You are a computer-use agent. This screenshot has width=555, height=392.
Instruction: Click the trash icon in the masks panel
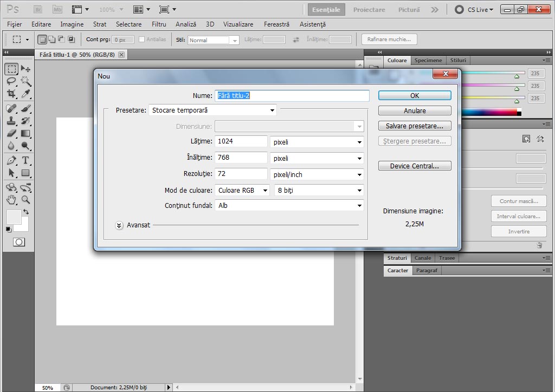click(539, 245)
